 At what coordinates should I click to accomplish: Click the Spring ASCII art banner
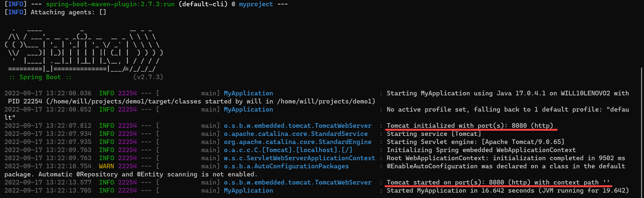point(84,49)
